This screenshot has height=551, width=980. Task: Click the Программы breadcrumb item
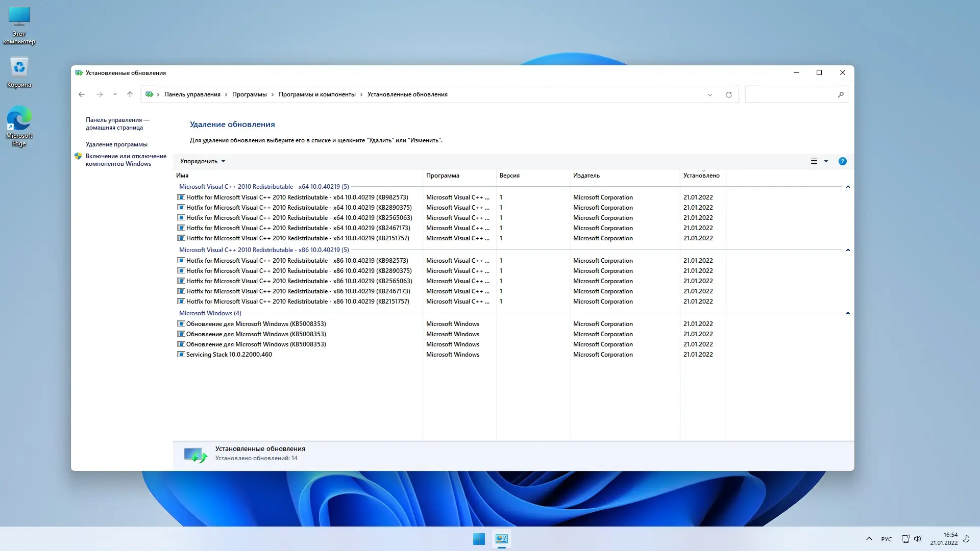[x=249, y=94]
